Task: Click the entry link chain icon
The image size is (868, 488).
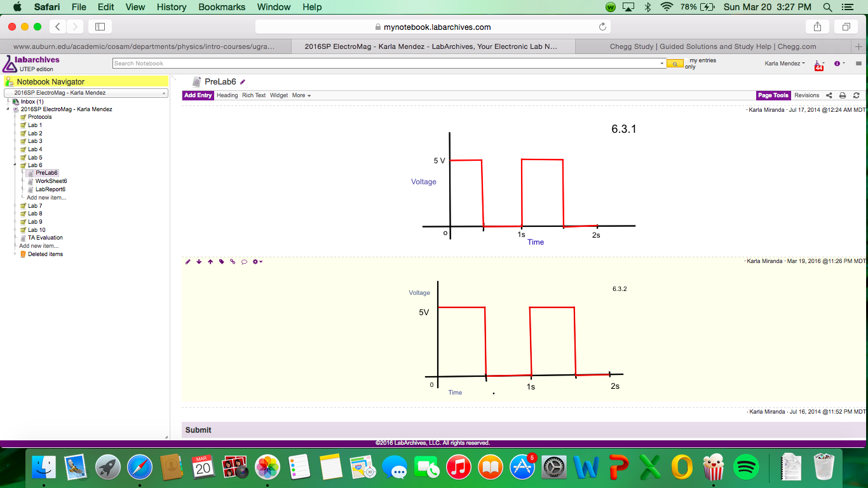Action: point(233,262)
